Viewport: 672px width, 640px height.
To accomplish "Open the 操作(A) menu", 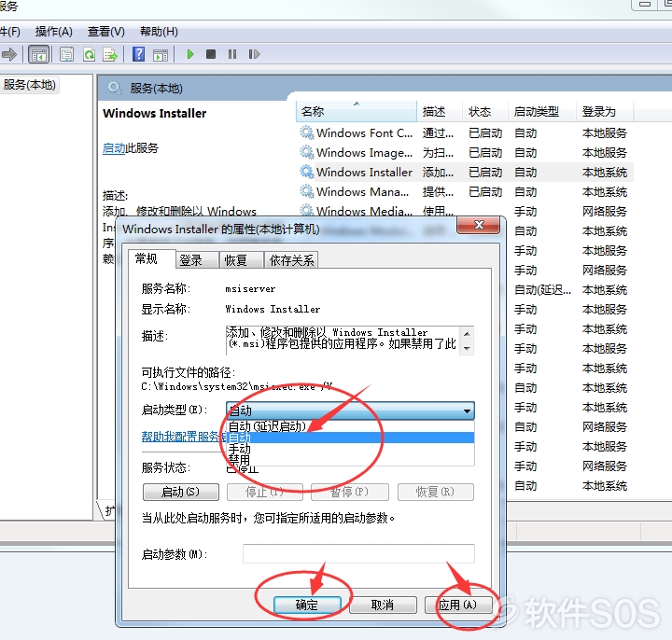I will coord(53,32).
